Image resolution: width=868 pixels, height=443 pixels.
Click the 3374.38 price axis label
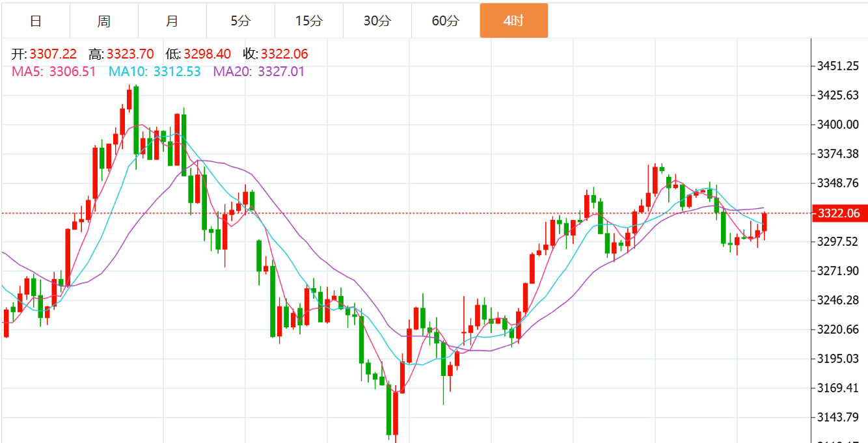[x=839, y=154]
